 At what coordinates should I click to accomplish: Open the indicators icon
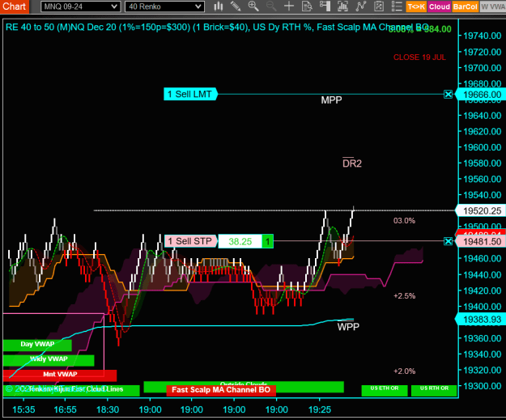point(342,6)
